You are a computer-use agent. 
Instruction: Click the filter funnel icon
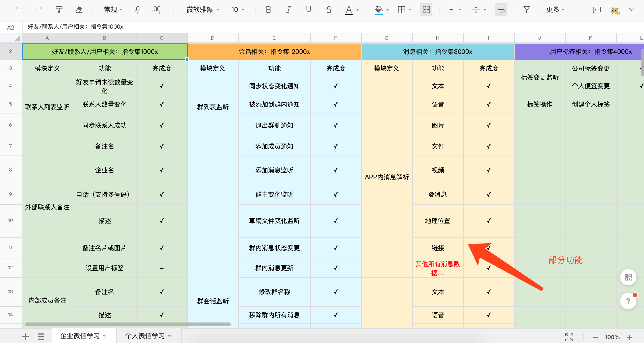[x=526, y=10]
